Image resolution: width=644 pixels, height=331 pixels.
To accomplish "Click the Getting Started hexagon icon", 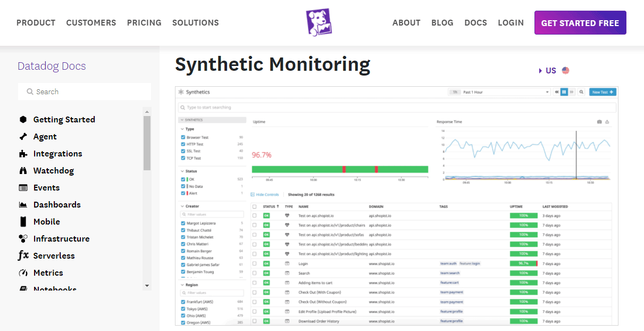I will 23,120.
